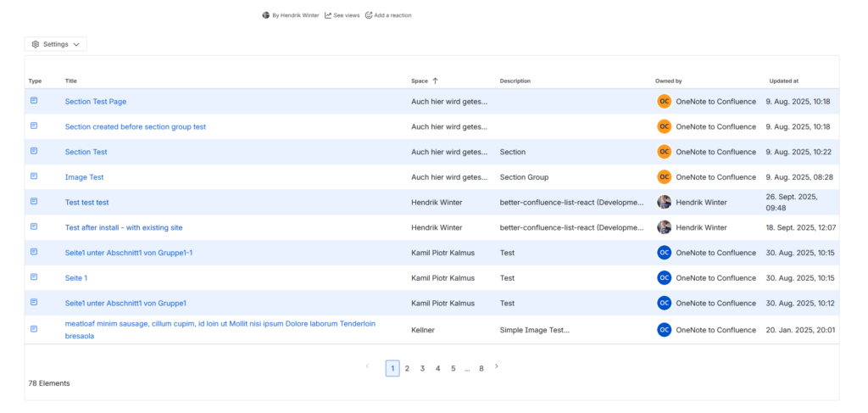This screenshot has height=413, width=868.
Task: Click the page type icon next to Image Test
Action: (34, 176)
